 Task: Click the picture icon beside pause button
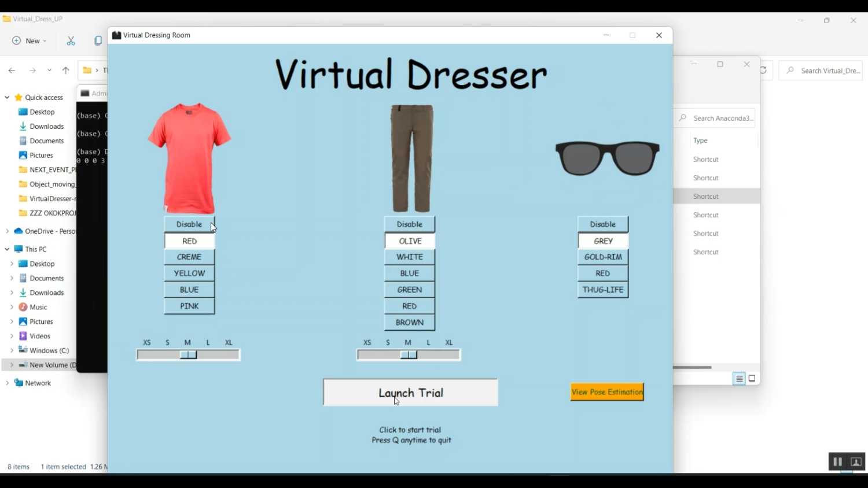coord(856,462)
